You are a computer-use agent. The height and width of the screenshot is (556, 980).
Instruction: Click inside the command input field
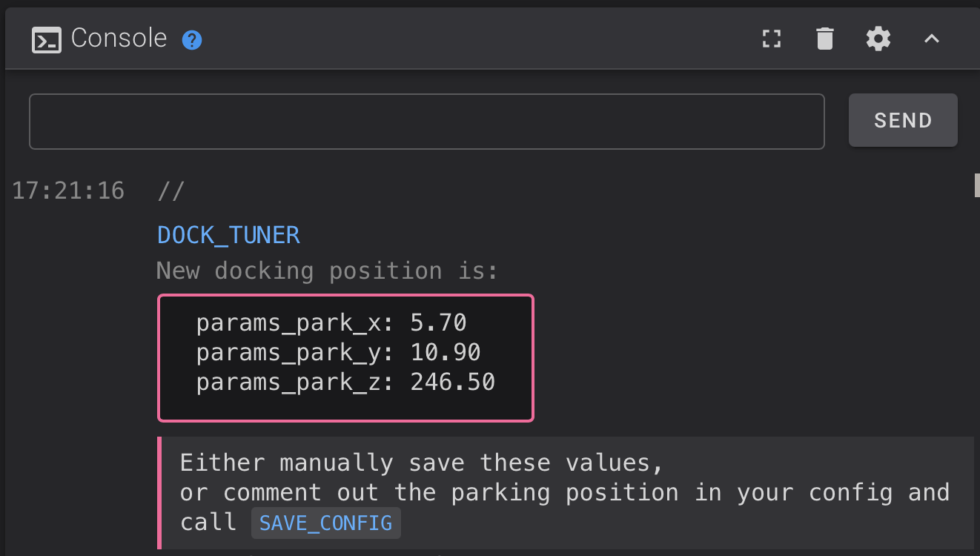click(427, 120)
